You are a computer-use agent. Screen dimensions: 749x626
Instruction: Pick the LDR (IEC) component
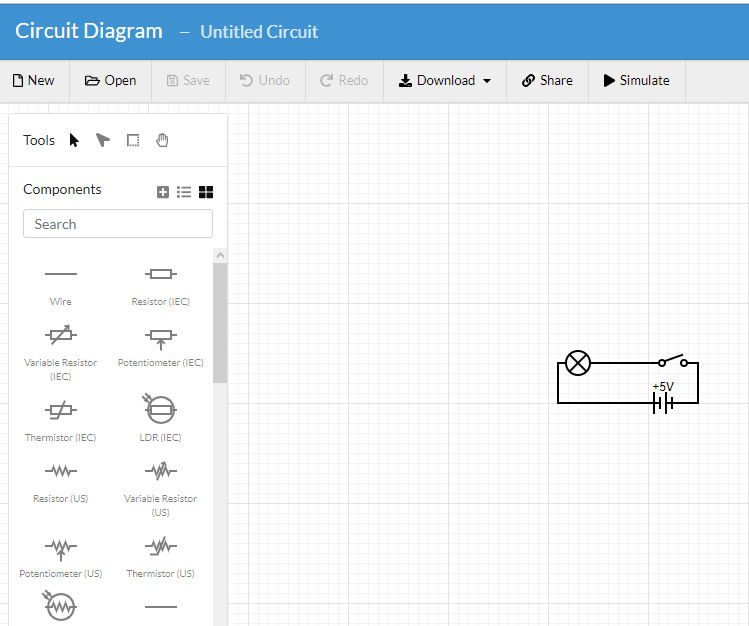click(160, 418)
